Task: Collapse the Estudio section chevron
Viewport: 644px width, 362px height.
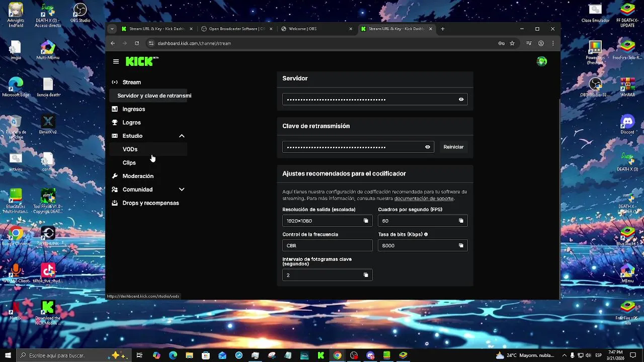Action: coord(182,136)
